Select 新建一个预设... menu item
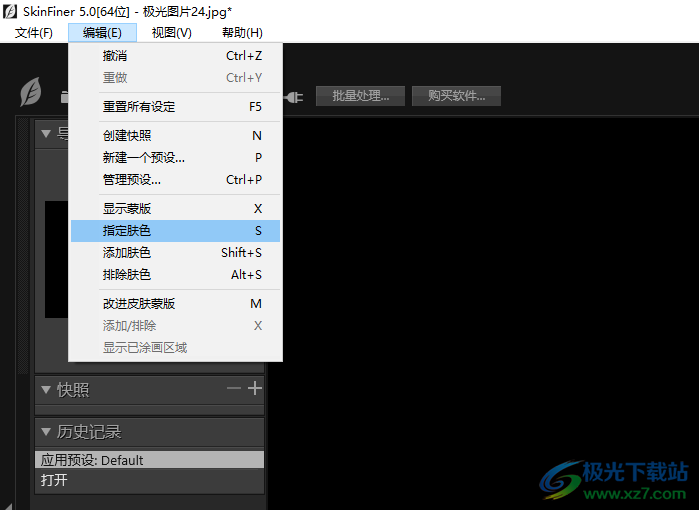This screenshot has width=699, height=510. 175,157
